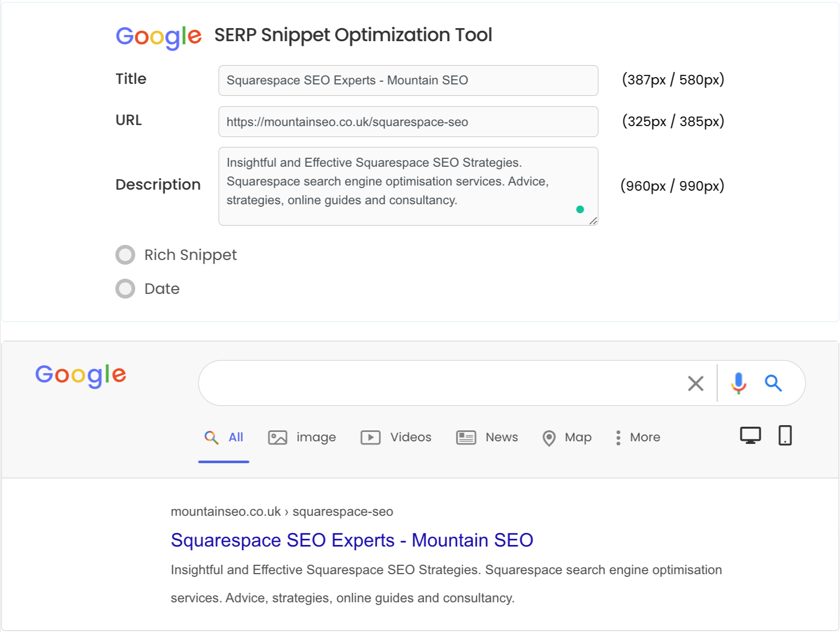Switch to mobile preview phone icon
The width and height of the screenshot is (840, 632).
click(785, 436)
